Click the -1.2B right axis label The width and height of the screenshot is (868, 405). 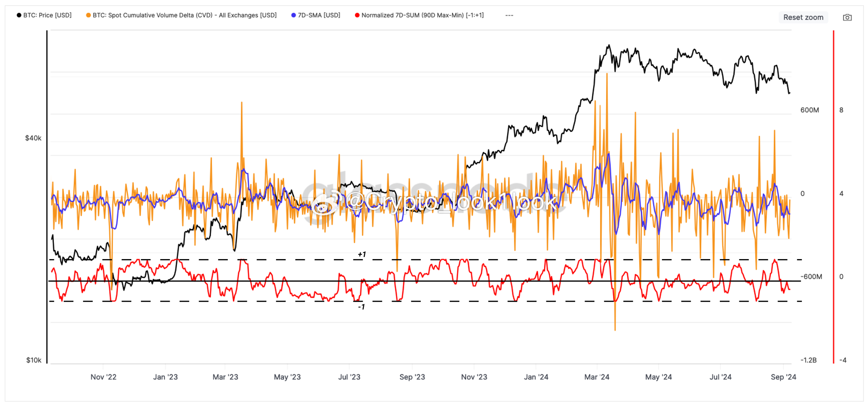pyautogui.click(x=808, y=360)
